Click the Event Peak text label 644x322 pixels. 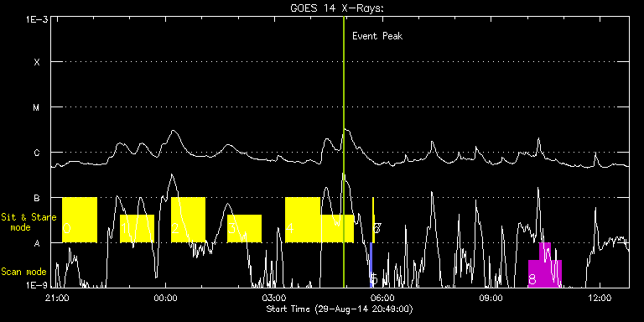point(377,36)
